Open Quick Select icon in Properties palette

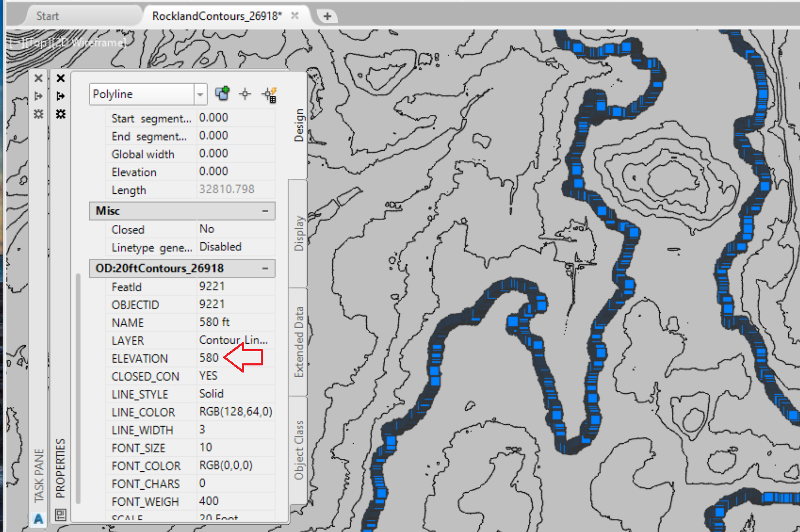click(x=269, y=94)
